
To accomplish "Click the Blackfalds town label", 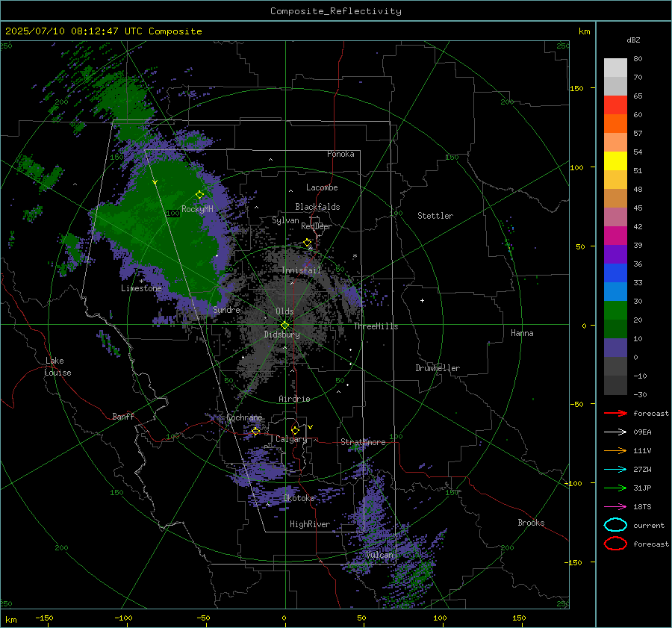I will pyautogui.click(x=317, y=207).
